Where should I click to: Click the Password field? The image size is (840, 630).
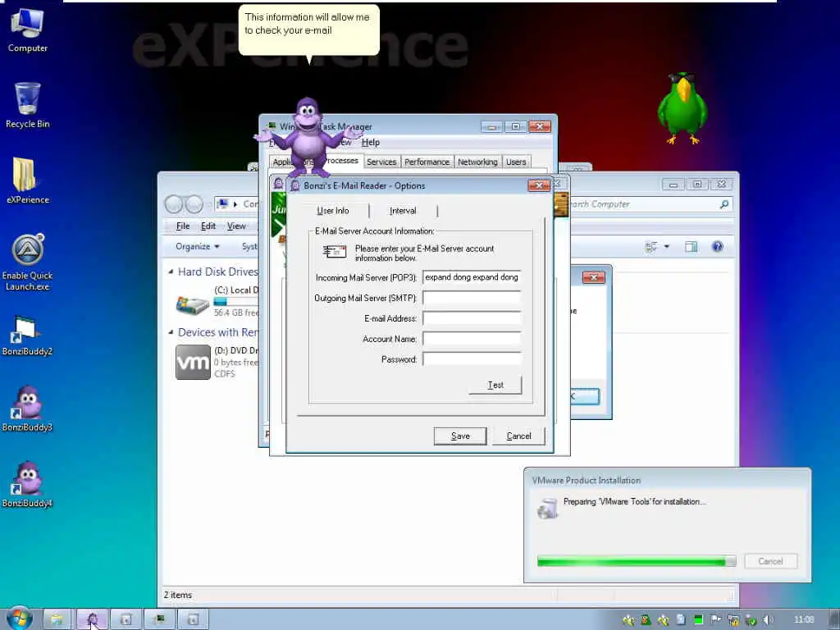472,359
